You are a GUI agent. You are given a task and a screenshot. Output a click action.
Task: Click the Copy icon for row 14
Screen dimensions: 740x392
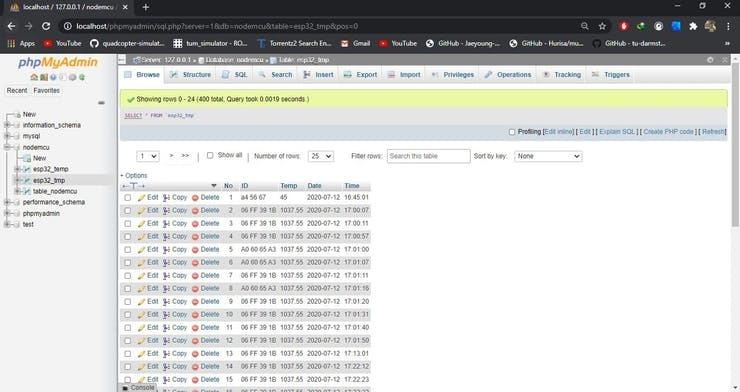point(166,367)
